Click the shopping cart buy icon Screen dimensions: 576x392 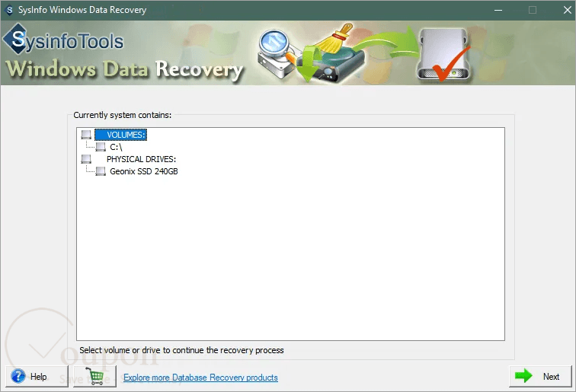coord(95,376)
